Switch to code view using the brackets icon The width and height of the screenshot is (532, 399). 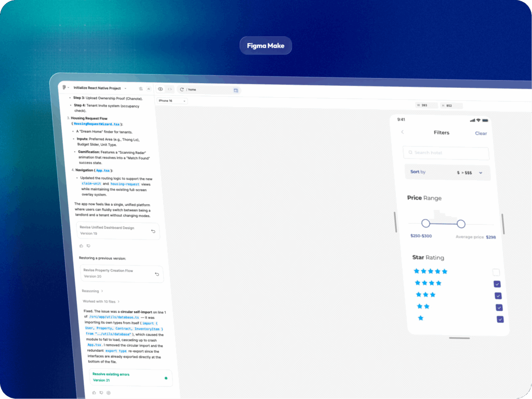pyautogui.click(x=169, y=89)
